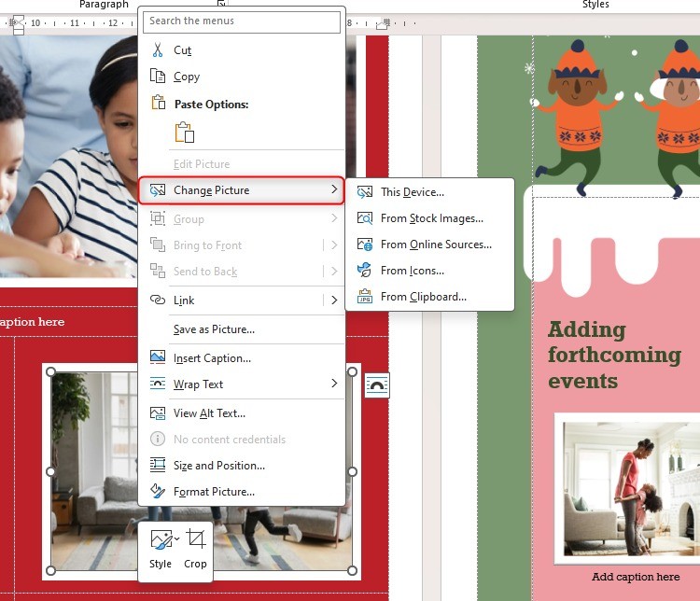Click the Search the menus field
Screen dimensions: 700x601
[242, 21]
